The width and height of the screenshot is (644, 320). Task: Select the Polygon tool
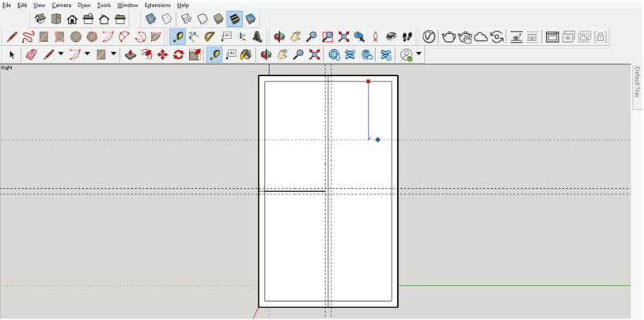(92, 37)
